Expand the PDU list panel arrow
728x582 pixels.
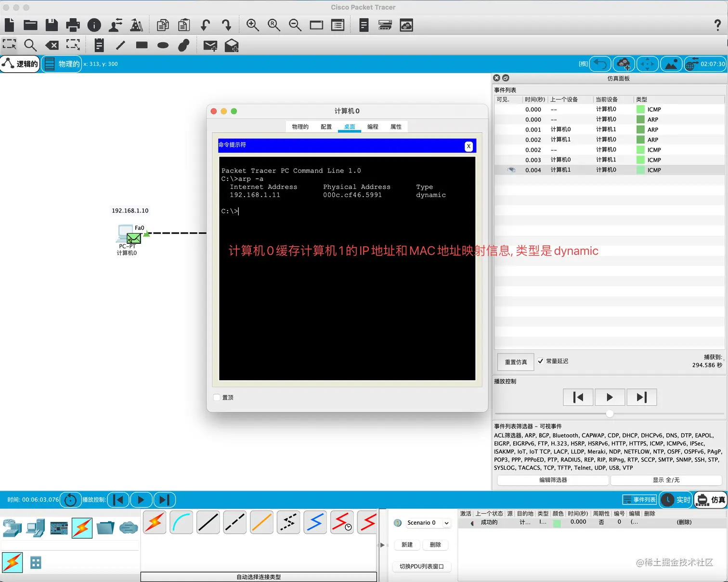pyautogui.click(x=382, y=545)
